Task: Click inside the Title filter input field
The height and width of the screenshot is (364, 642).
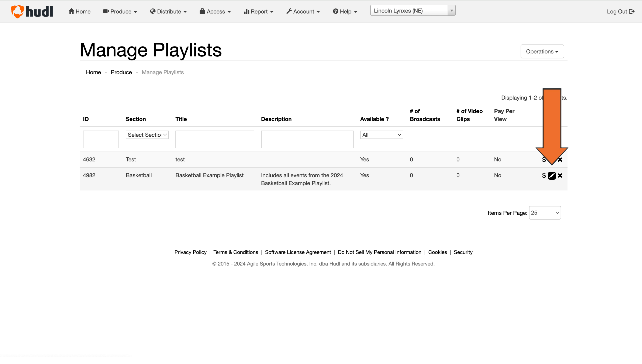Action: click(214, 139)
